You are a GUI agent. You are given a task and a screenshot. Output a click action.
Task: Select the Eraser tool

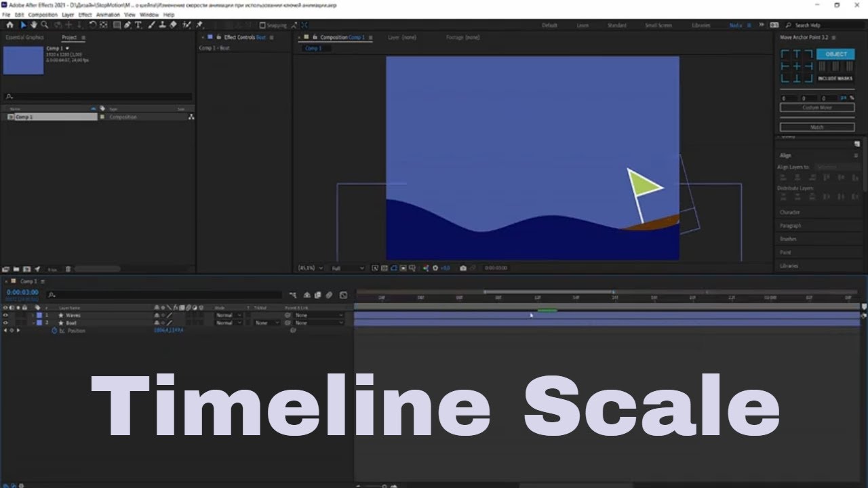click(x=173, y=25)
